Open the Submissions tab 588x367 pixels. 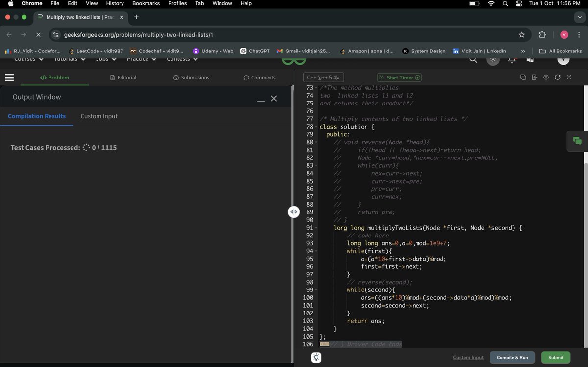[x=191, y=78]
